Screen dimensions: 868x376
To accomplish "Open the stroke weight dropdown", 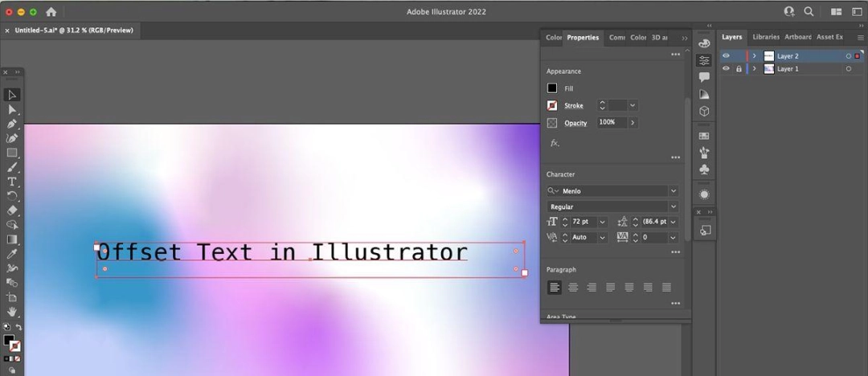I will (633, 105).
